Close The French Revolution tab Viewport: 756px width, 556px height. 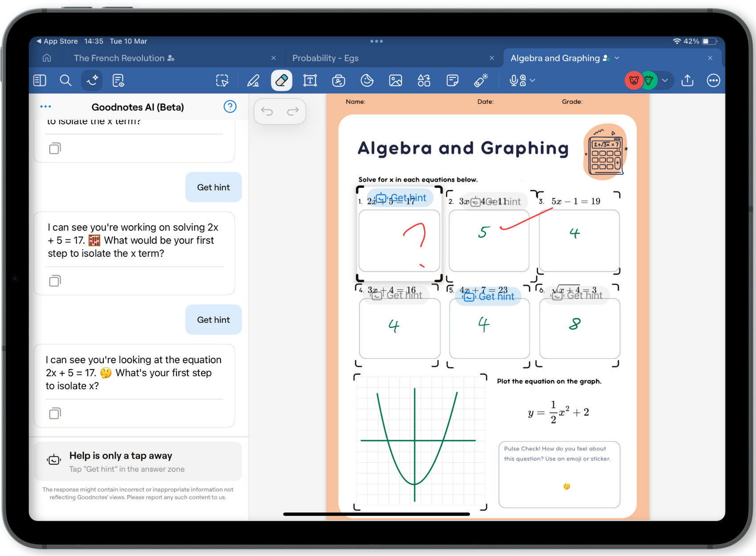[x=274, y=58]
